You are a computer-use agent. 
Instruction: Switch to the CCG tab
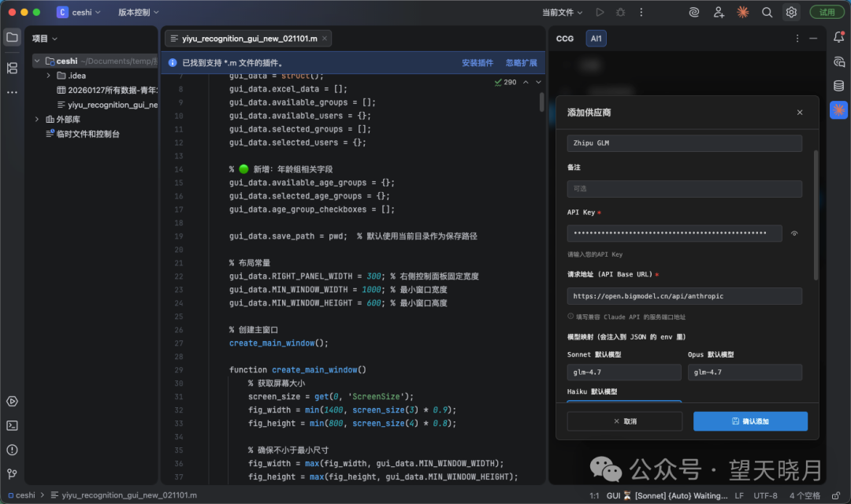coord(565,39)
